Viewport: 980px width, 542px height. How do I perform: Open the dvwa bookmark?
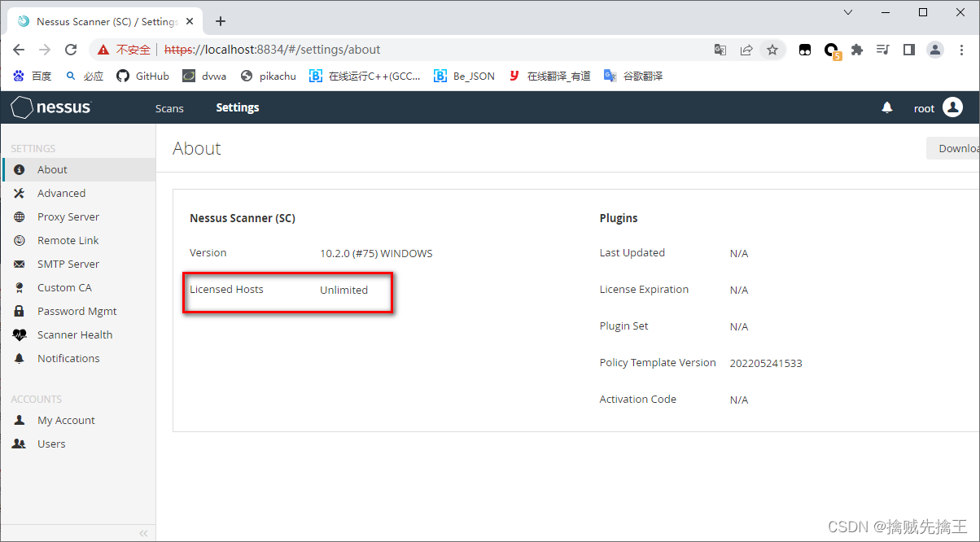click(204, 76)
